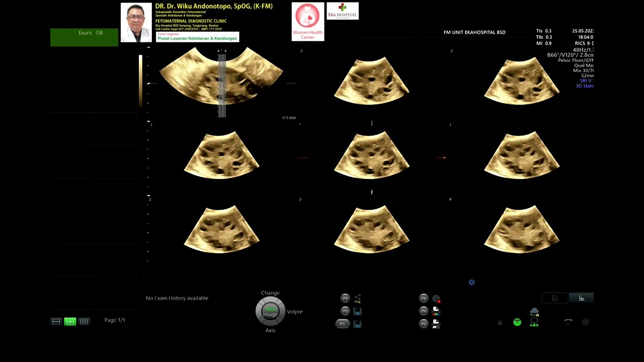This screenshot has height=362, width=644.
Task: Click the sepia gray-map color bar
Action: (x=140, y=81)
